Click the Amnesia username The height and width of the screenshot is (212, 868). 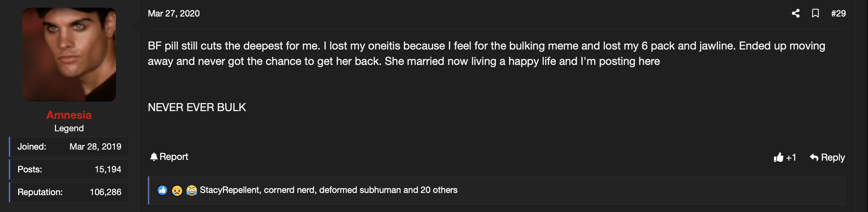point(69,115)
